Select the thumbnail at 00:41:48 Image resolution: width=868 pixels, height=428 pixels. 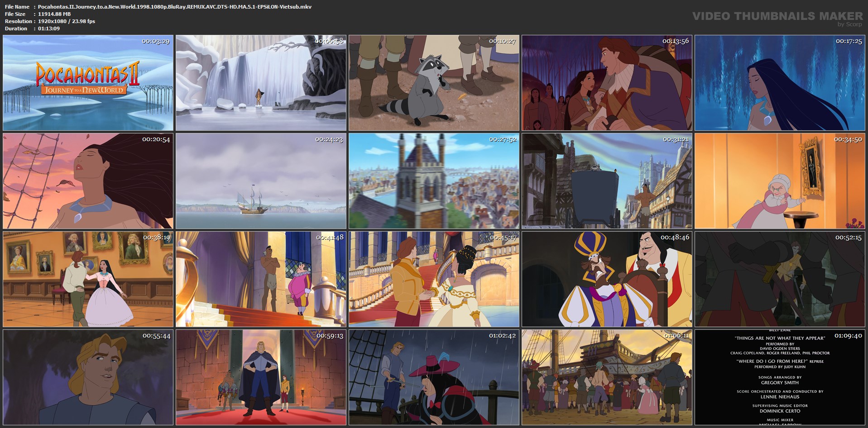tap(261, 279)
